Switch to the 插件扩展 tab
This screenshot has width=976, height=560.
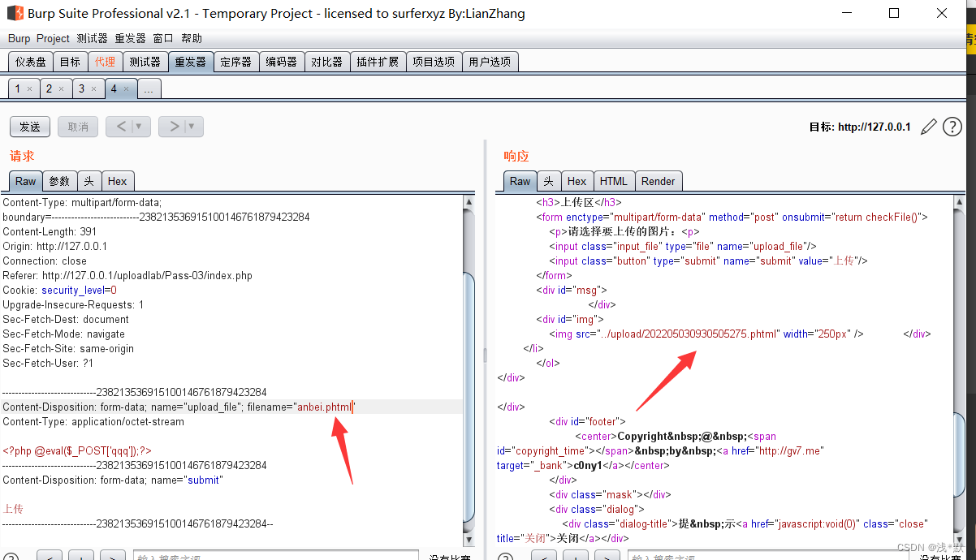(x=378, y=62)
